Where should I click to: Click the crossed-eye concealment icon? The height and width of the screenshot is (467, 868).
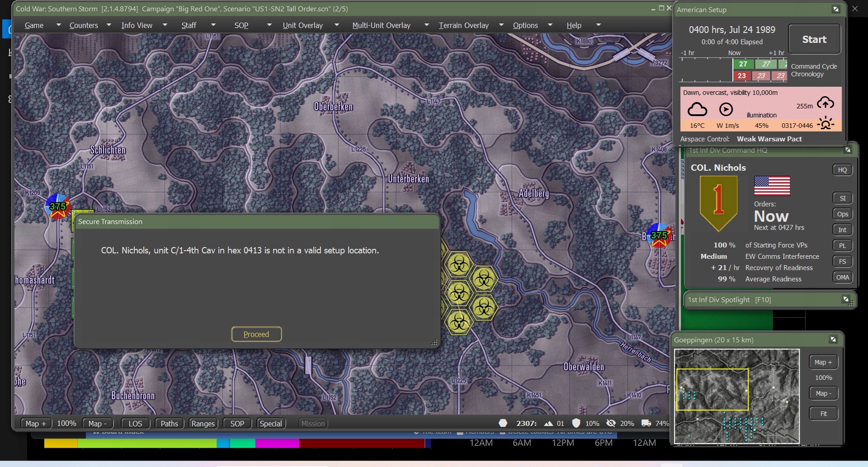coord(611,423)
